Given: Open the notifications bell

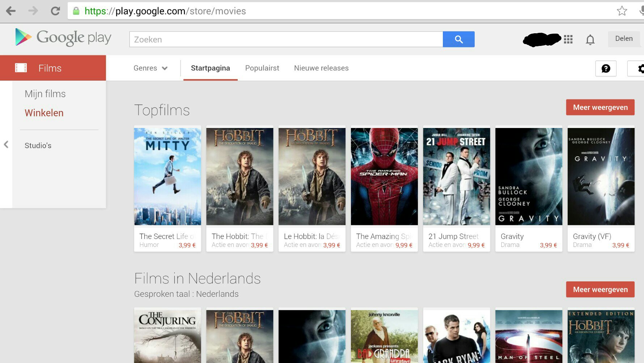Looking at the screenshot, I should coord(590,39).
